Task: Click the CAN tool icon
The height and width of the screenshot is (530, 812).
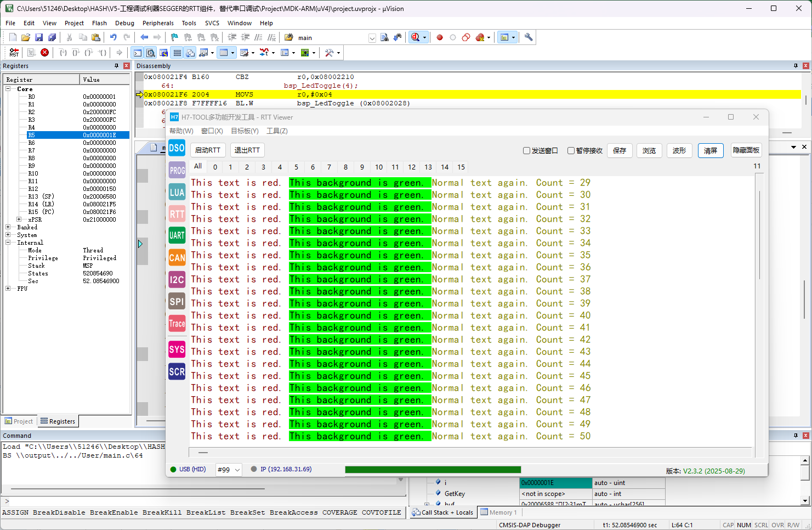Action: click(177, 257)
